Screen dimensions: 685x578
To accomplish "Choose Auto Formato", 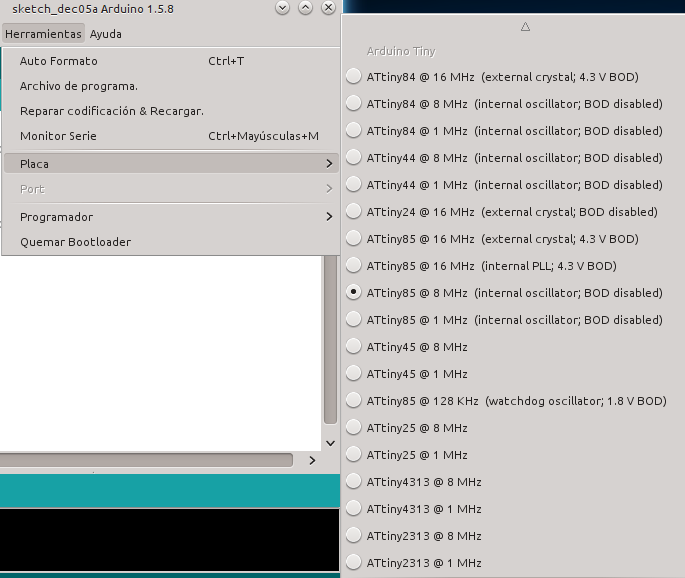I will 170,61.
